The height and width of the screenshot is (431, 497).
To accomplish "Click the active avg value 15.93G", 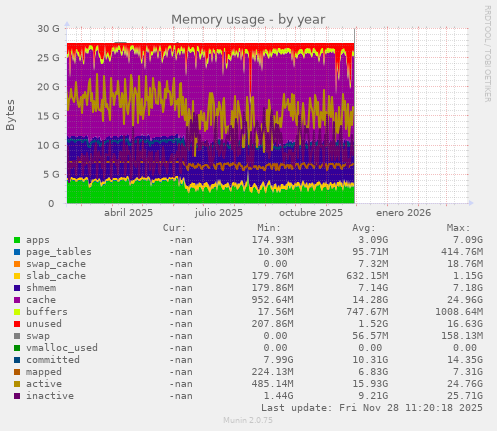I will point(370,384).
